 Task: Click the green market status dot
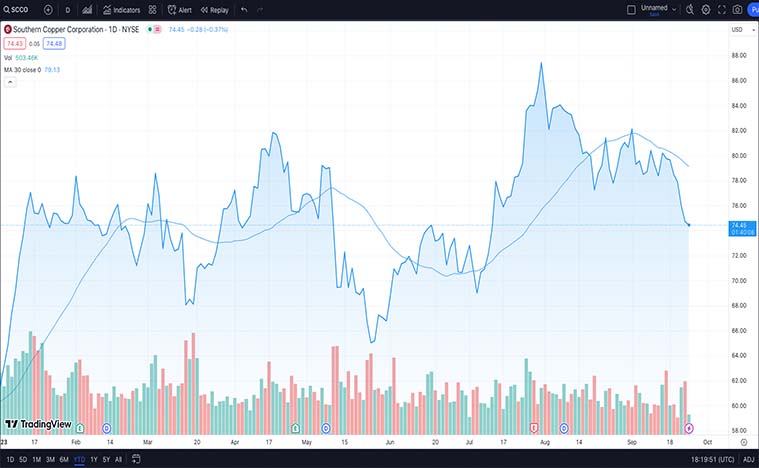coord(150,30)
